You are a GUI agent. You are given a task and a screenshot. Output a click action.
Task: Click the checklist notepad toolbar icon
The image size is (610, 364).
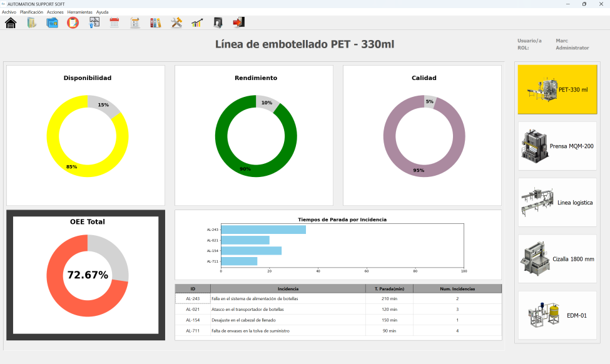coord(135,23)
